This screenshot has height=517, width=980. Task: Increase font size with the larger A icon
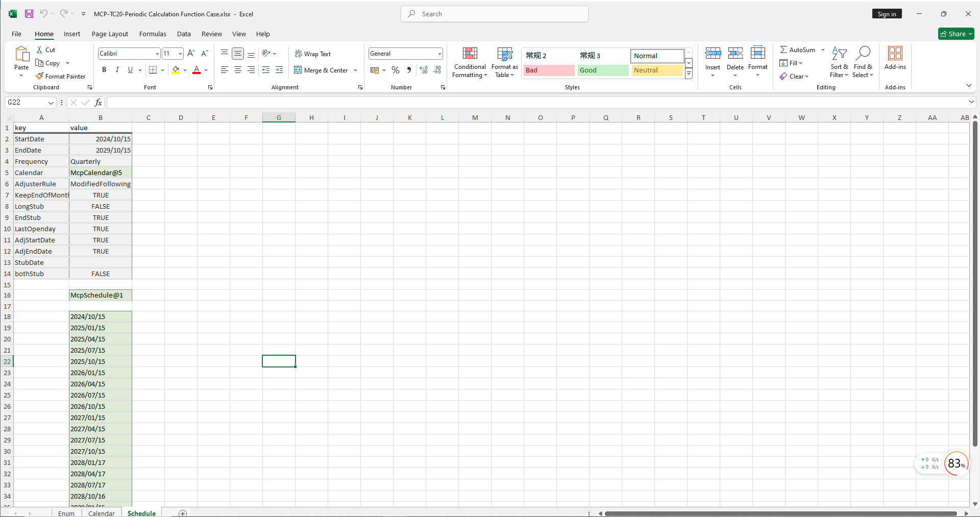click(191, 53)
